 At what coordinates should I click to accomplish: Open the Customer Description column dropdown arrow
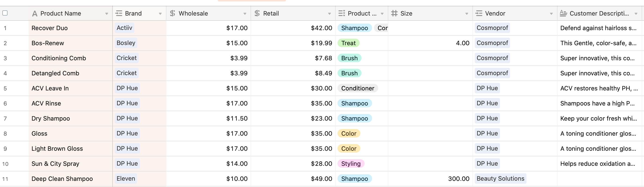tap(636, 14)
